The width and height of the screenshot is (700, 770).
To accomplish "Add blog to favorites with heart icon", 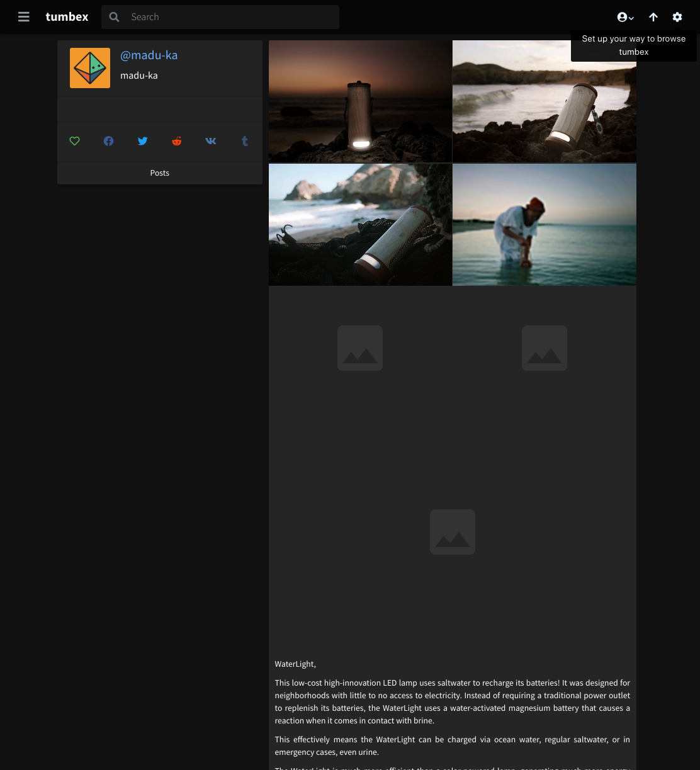I will click(75, 141).
